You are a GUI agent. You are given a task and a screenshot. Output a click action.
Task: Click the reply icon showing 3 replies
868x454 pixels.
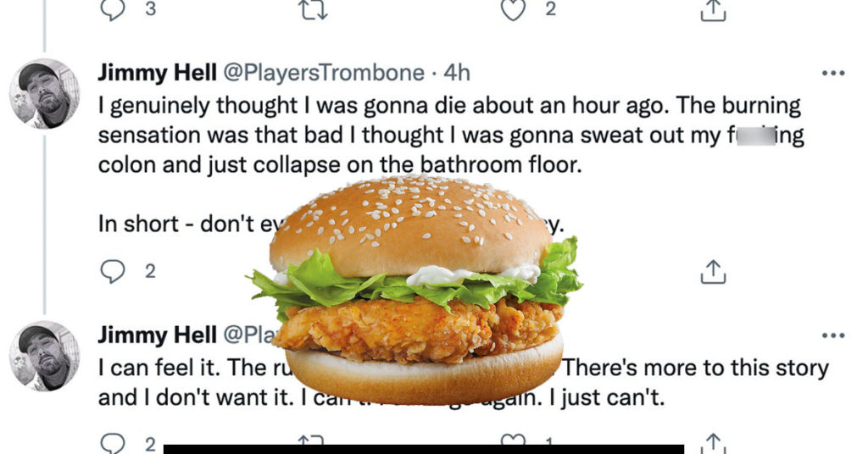113,9
